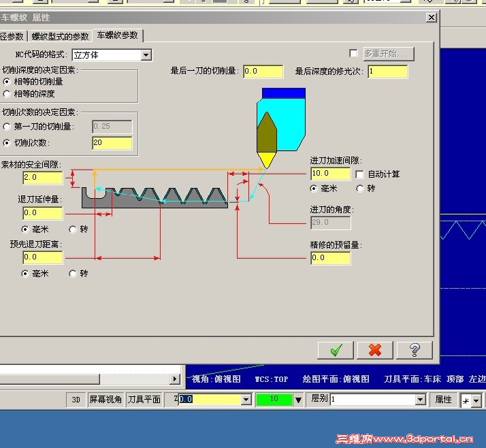Image resolution: width=486 pixels, height=448 pixels.
Task: Switch to 螺纹型式的参数 tab
Action: (x=60, y=37)
